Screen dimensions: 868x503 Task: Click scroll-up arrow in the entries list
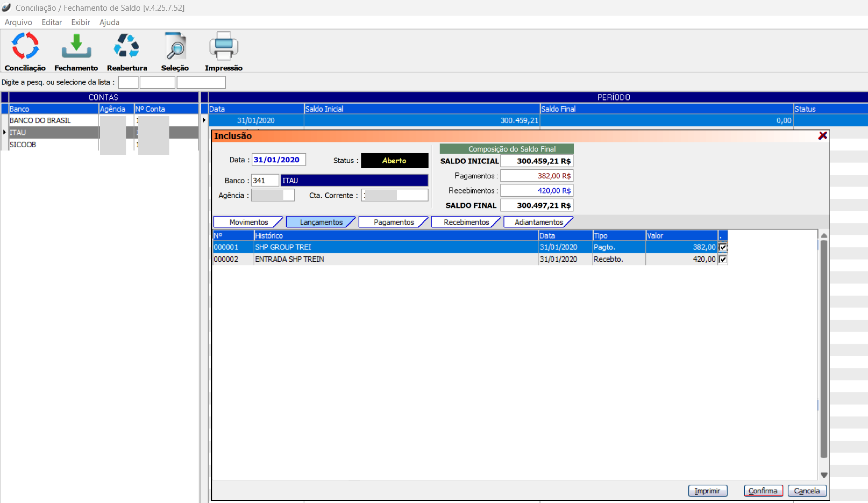pyautogui.click(x=824, y=236)
